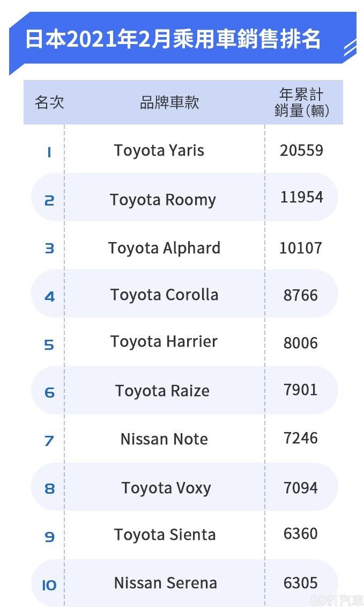The height and width of the screenshot is (607, 364).
Task: Click the Toyota Alphard entry
Action: coord(164,248)
